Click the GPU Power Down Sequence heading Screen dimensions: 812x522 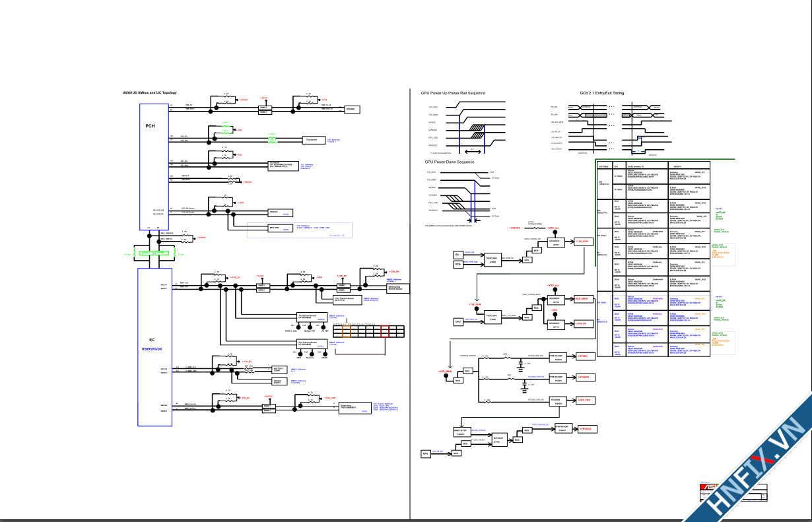[x=449, y=162]
